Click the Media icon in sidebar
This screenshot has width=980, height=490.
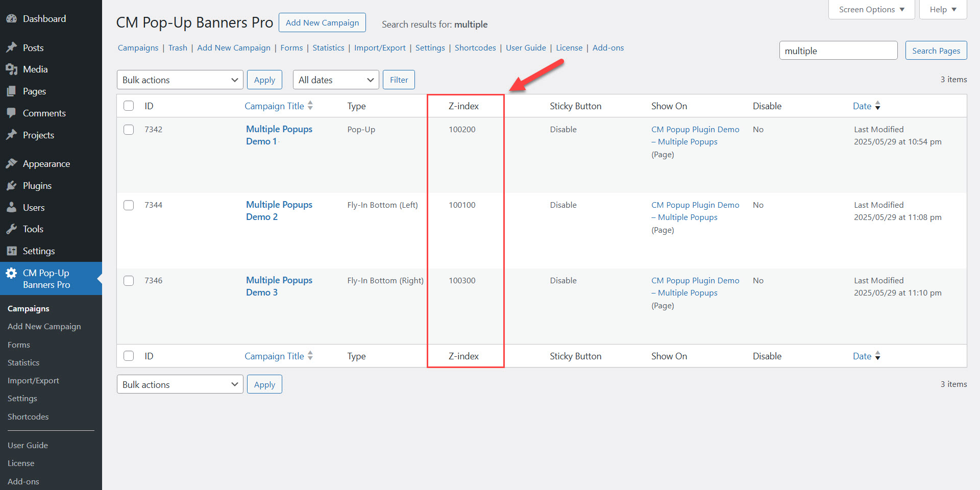[x=11, y=69]
